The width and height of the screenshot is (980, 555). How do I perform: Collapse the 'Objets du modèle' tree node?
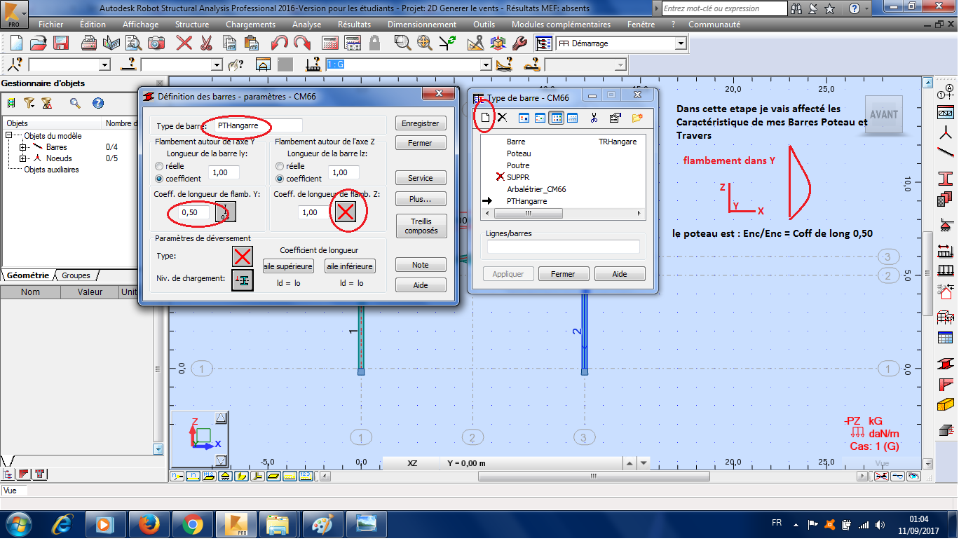coord(9,136)
